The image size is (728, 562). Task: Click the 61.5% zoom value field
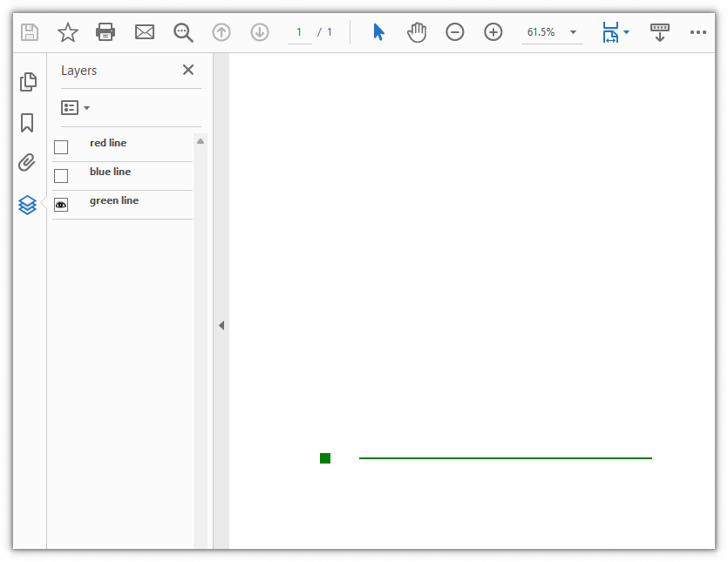pyautogui.click(x=541, y=32)
